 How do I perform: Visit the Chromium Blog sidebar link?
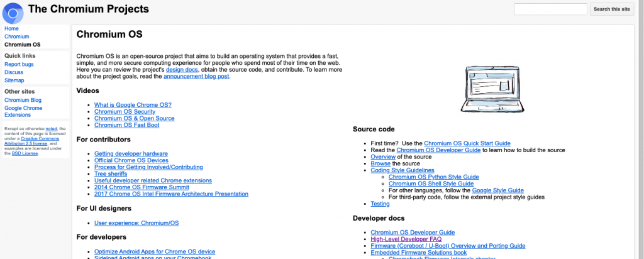pyautogui.click(x=23, y=100)
